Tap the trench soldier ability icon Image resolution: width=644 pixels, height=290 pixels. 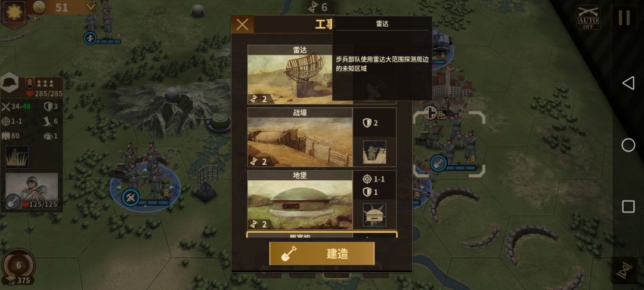(x=374, y=152)
